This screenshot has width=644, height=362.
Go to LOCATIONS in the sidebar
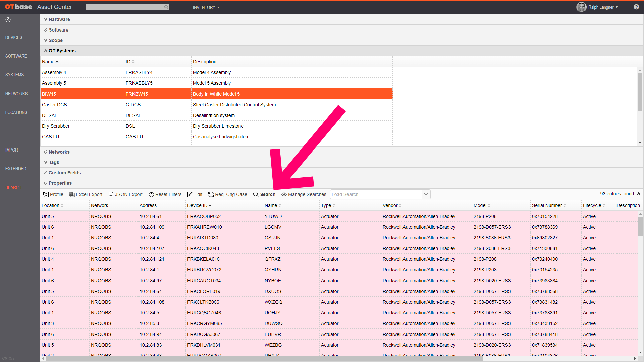pos(16,112)
